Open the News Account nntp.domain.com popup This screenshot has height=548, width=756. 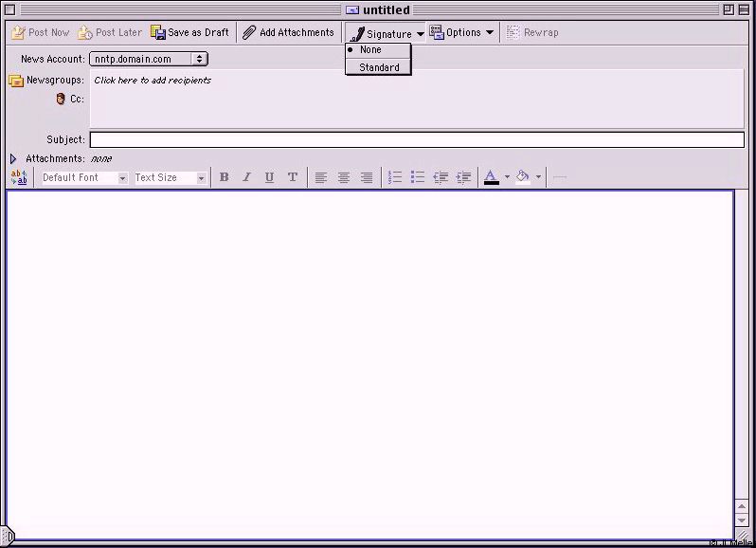[x=149, y=59]
